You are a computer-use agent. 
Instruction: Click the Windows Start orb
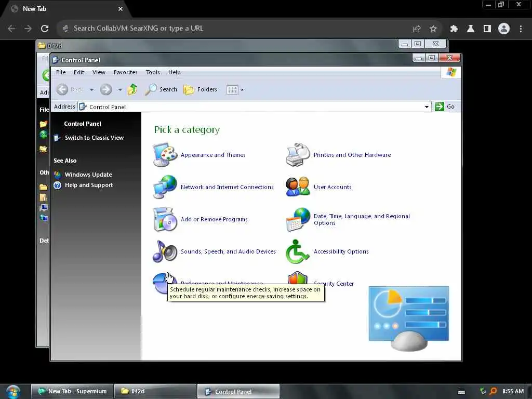click(x=13, y=392)
